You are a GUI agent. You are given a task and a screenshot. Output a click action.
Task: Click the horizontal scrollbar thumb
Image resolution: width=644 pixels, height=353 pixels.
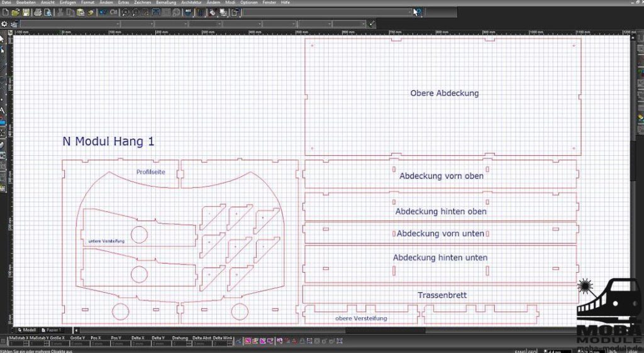pyautogui.click(x=386, y=330)
